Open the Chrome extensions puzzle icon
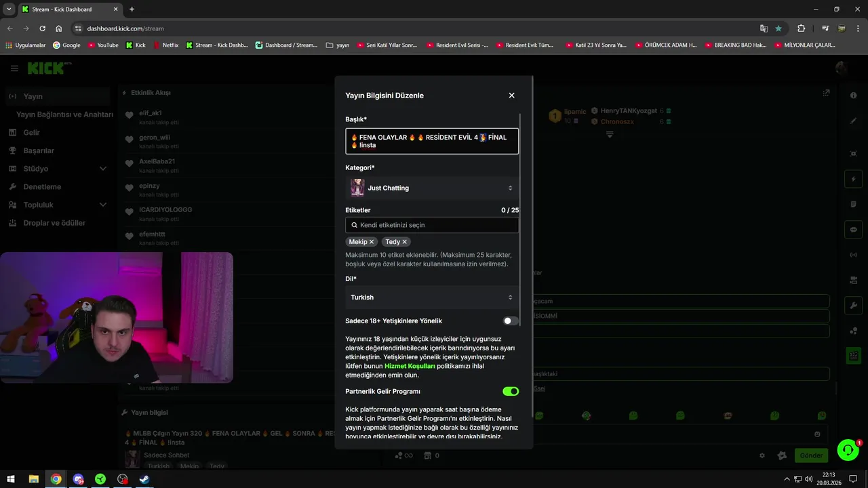The height and width of the screenshot is (488, 868). (802, 28)
